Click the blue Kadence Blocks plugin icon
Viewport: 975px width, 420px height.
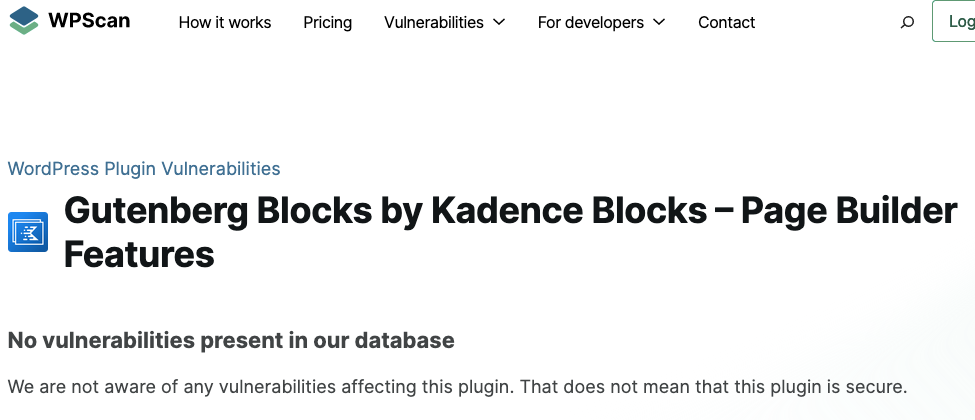click(28, 232)
